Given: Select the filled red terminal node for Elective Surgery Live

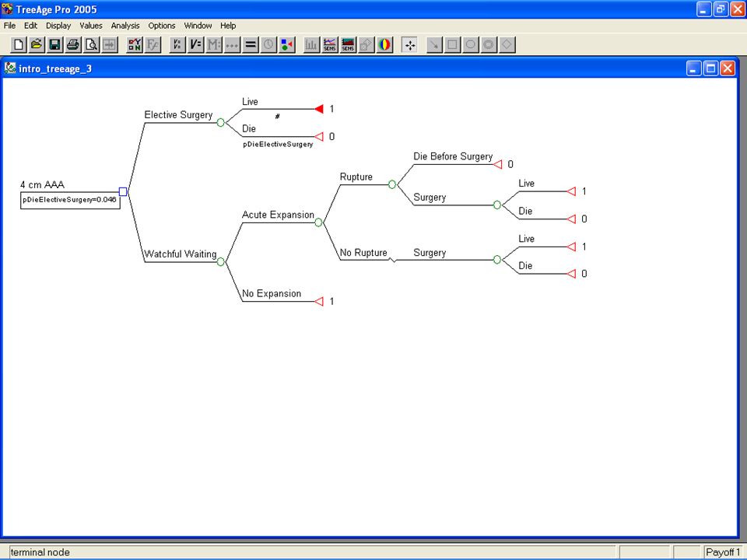Looking at the screenshot, I should point(319,109).
